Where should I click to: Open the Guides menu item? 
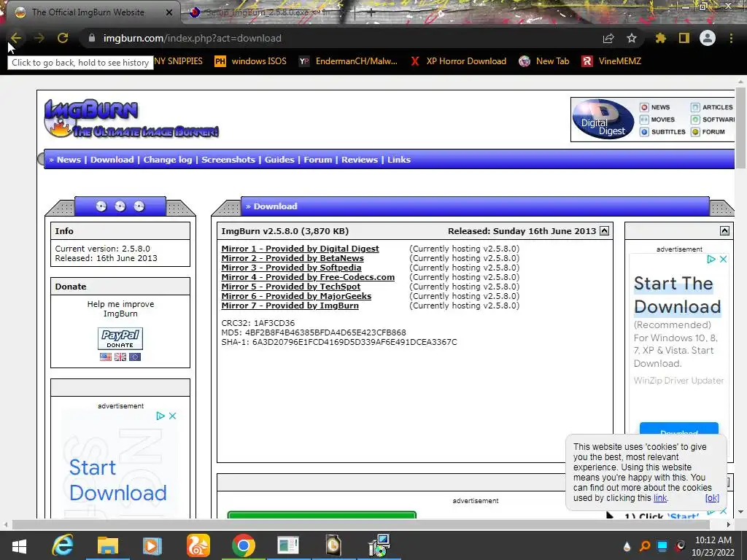click(279, 160)
